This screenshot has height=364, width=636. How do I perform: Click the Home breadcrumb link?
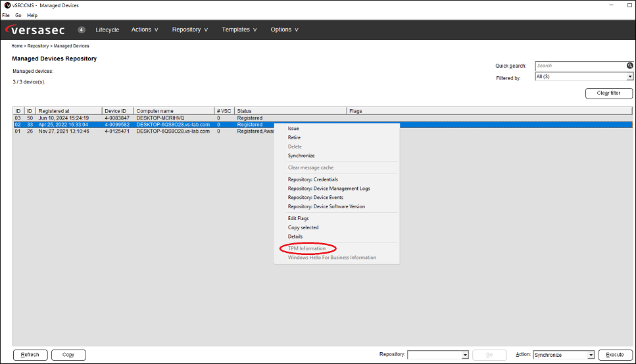(17, 46)
